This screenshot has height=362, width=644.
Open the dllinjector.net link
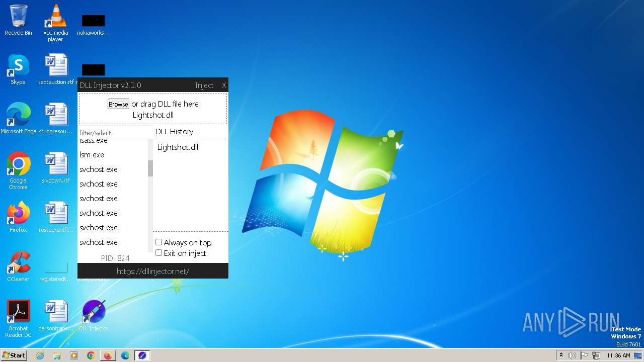153,271
